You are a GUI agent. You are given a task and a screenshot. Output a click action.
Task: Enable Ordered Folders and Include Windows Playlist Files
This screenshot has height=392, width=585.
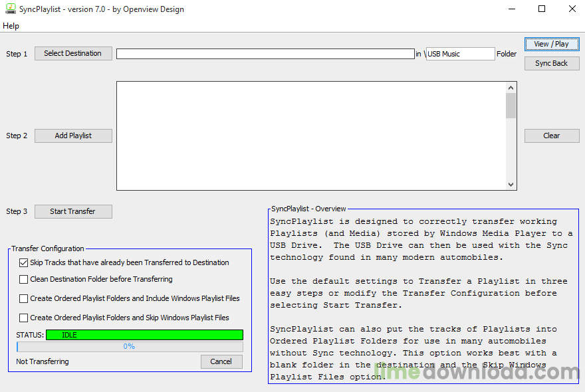pos(24,299)
